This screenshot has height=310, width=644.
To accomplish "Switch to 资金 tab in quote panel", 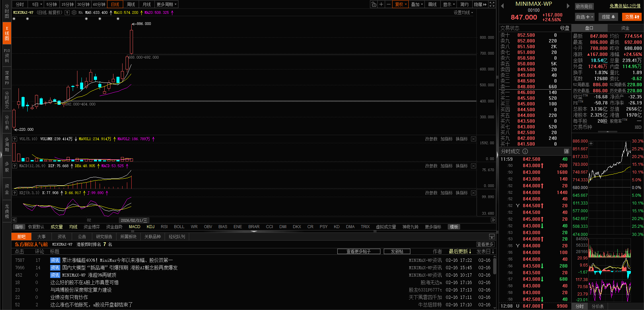I will [x=625, y=28].
